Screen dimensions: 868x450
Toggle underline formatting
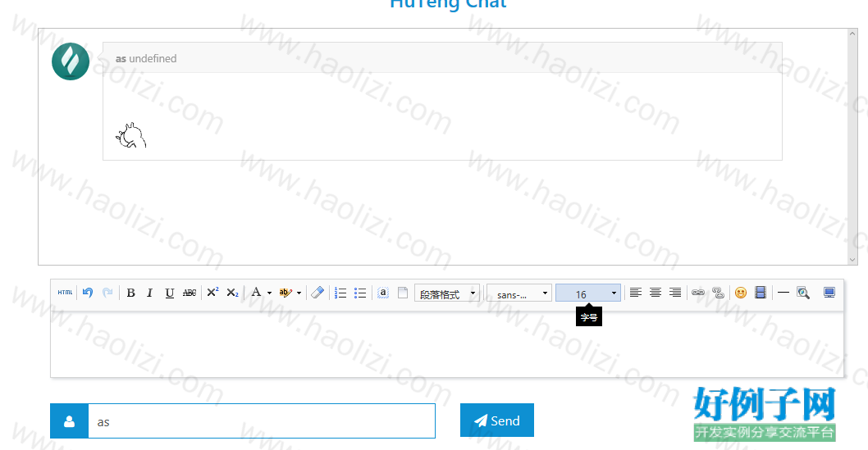169,293
